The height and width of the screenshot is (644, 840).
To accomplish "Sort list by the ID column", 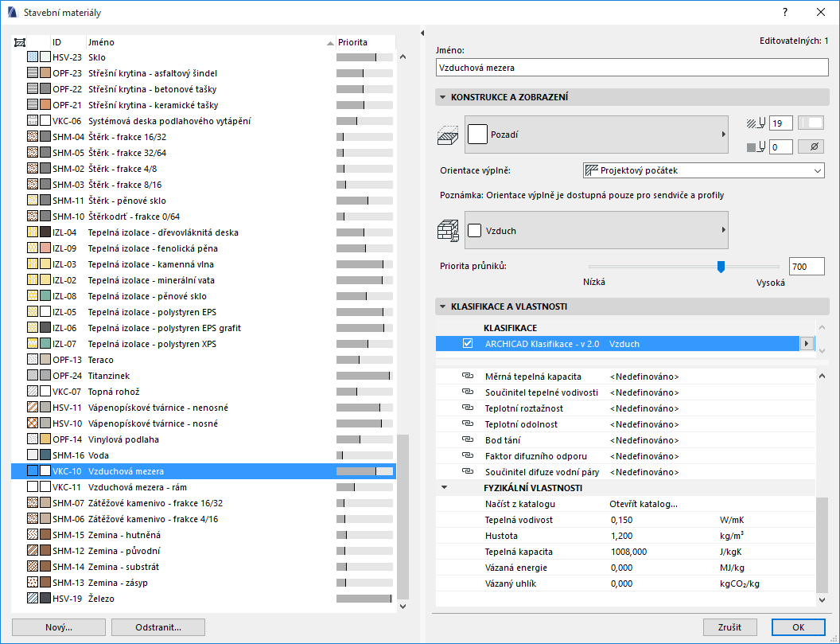I will [x=68, y=42].
